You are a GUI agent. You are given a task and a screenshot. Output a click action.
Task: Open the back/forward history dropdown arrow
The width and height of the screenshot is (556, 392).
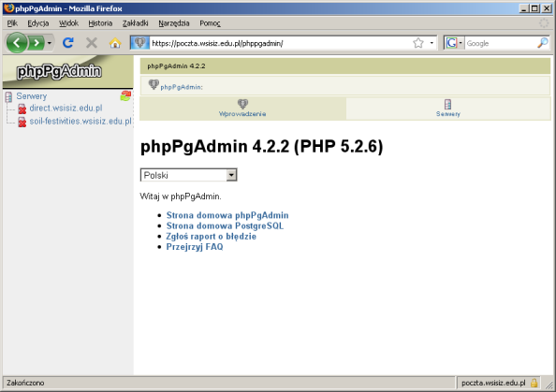[50, 43]
